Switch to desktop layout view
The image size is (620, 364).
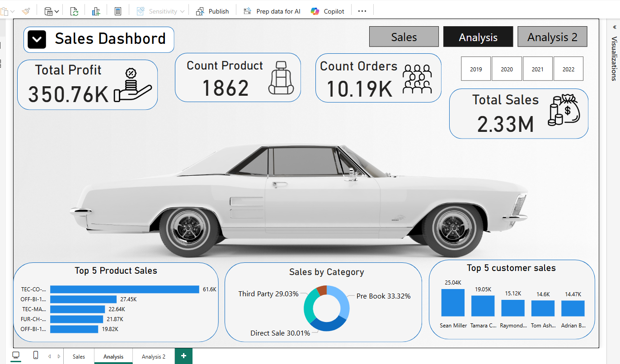pyautogui.click(x=16, y=356)
